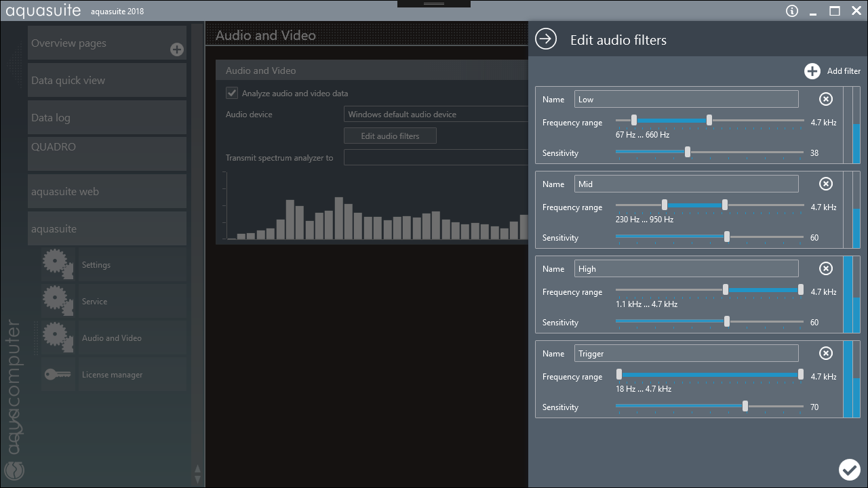This screenshot has width=868, height=488.
Task: Click the Low filter name field
Action: (686, 99)
